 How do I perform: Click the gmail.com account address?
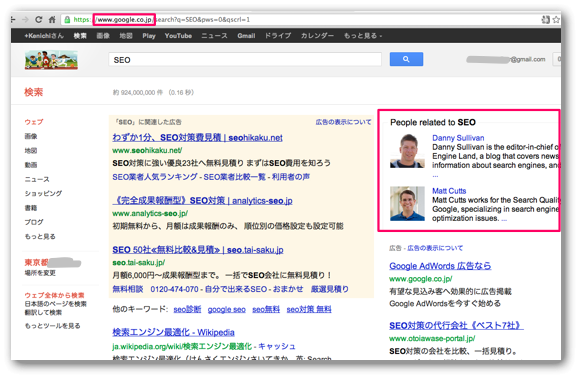click(x=506, y=59)
